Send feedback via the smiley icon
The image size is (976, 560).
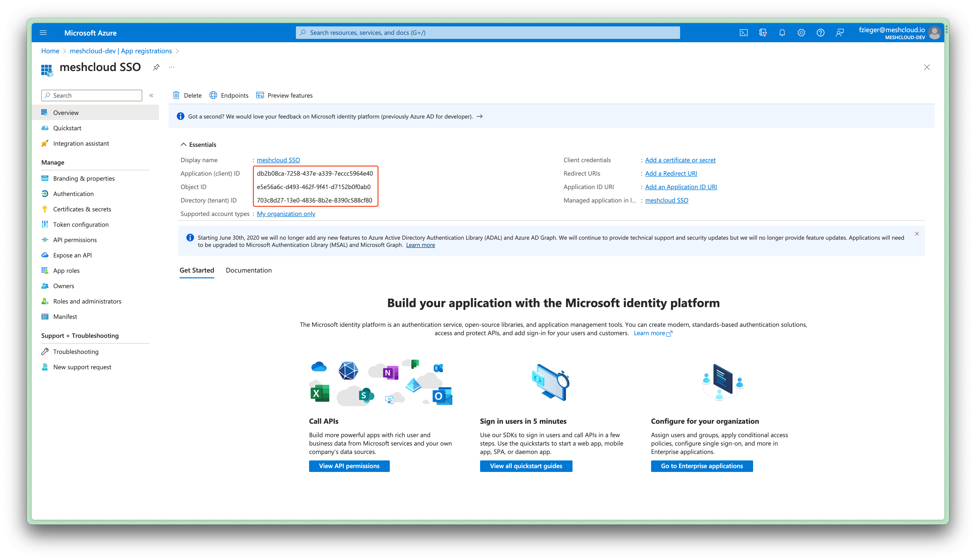tap(840, 33)
